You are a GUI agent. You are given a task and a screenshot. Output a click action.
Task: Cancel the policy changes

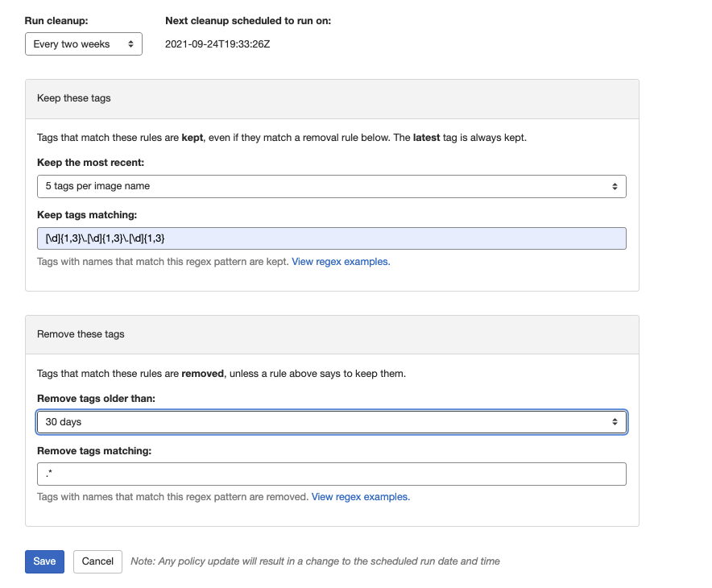[x=97, y=561]
